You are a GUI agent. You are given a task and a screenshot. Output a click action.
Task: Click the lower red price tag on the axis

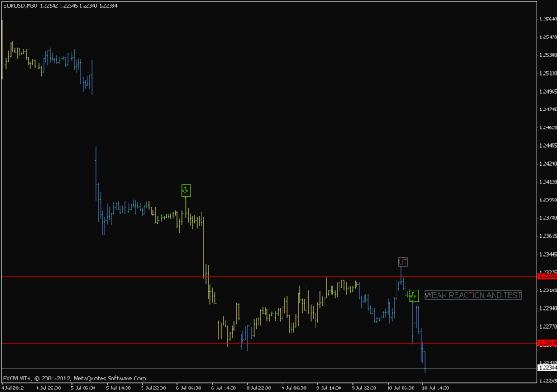point(547,343)
